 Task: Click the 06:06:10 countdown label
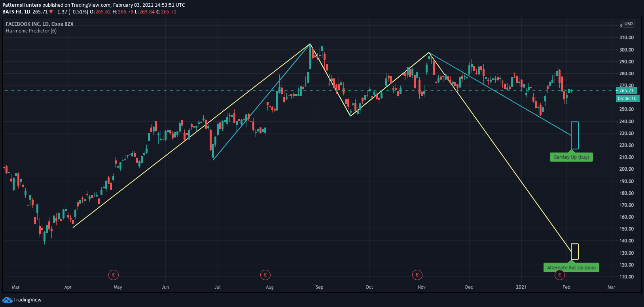click(x=627, y=98)
